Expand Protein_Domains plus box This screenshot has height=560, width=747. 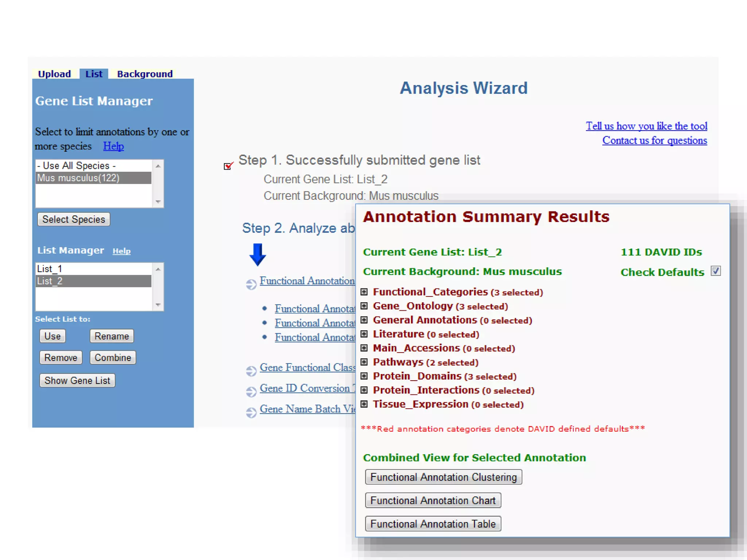point(364,376)
